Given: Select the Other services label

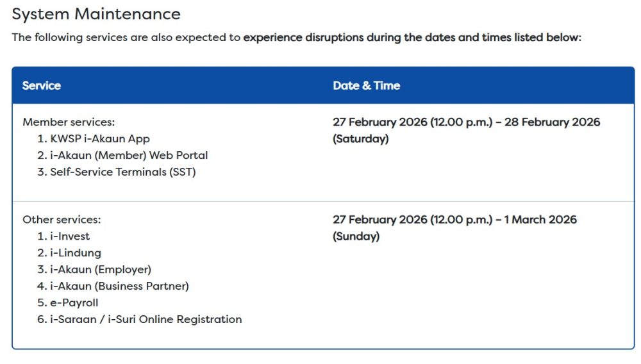Looking at the screenshot, I should click(62, 219).
